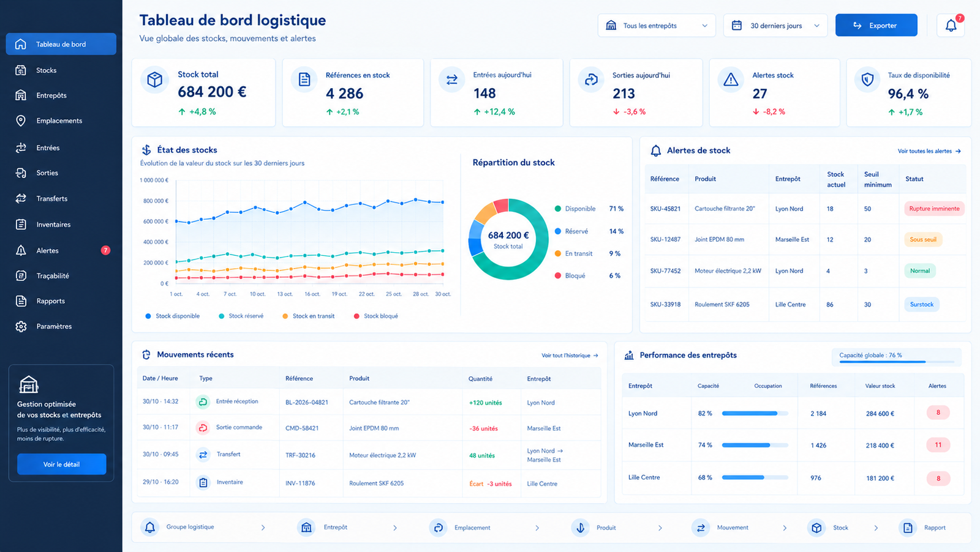
Task: Click the Stock total cube icon
Action: point(155,80)
